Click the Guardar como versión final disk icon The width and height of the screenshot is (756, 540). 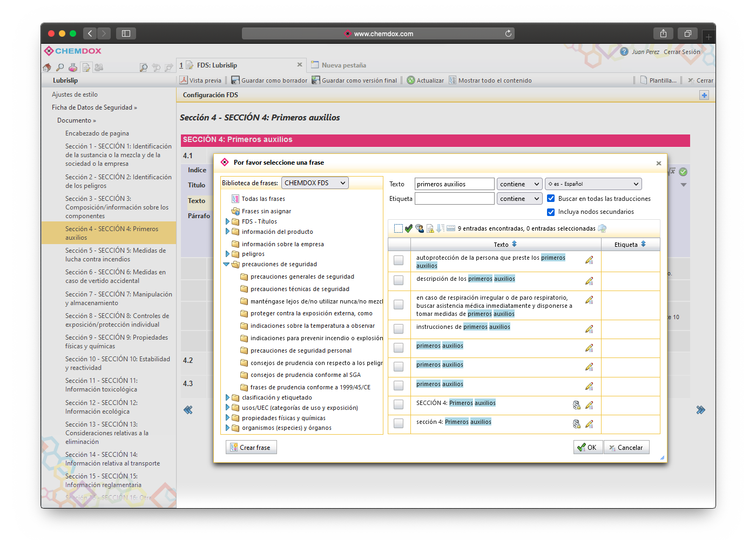click(316, 80)
